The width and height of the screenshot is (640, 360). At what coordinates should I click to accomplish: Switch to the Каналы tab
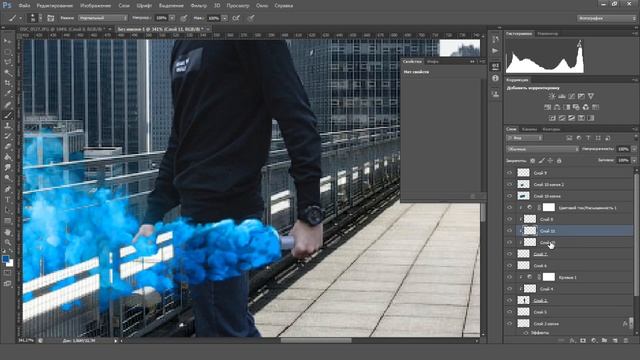pyautogui.click(x=529, y=129)
